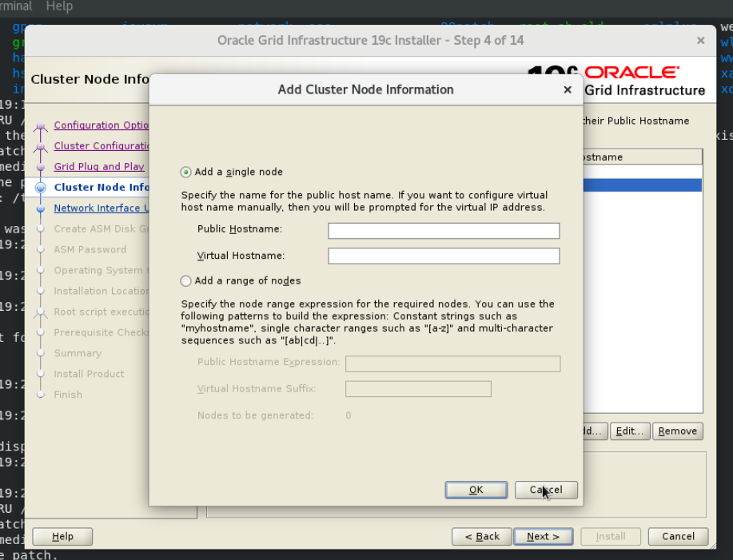Viewport: 733px width, 560px height.
Task: Open the Grid Plug and Play step
Action: point(99,167)
